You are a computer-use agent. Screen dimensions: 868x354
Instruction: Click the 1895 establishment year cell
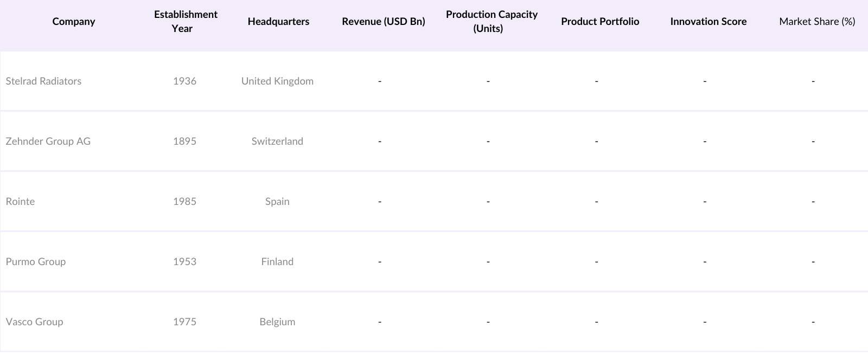(x=184, y=141)
